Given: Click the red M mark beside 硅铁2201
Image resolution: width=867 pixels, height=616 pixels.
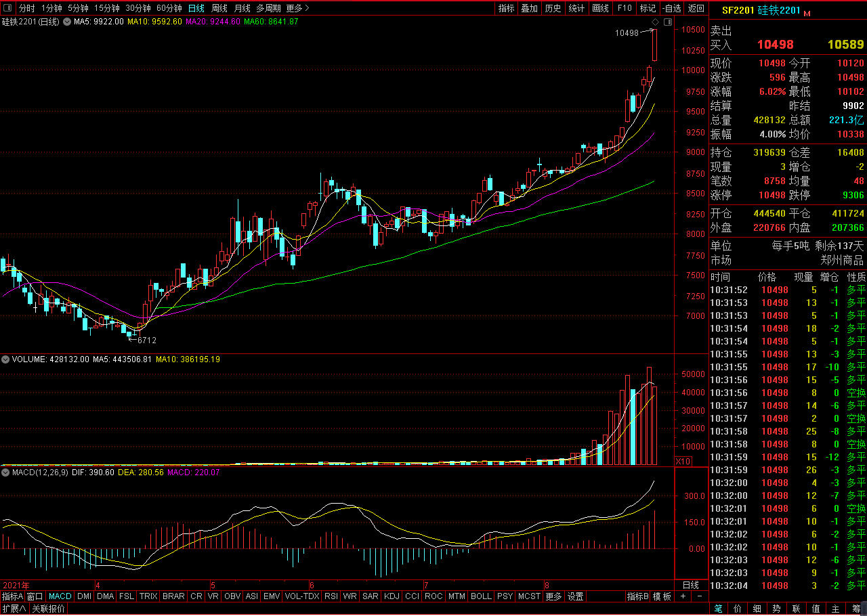Looking at the screenshot, I should (807, 13).
